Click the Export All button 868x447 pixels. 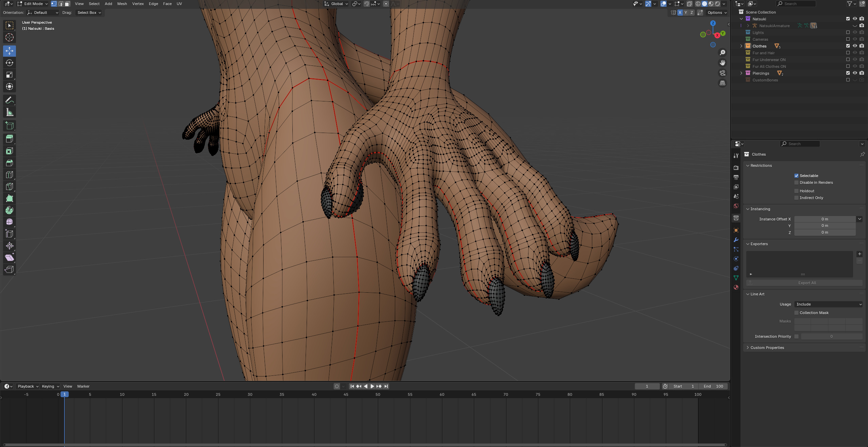point(807,283)
